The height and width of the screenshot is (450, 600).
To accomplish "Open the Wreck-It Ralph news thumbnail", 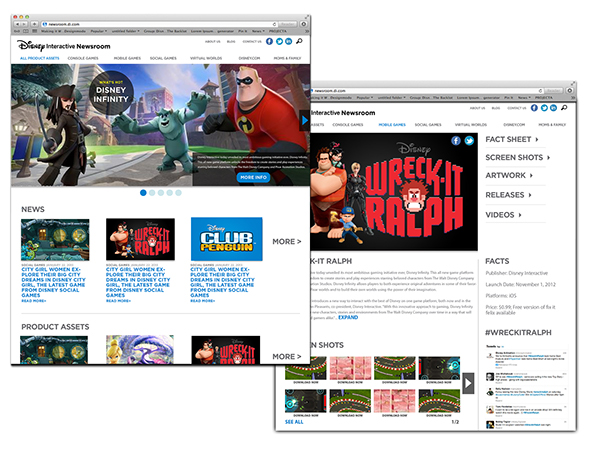I will (x=140, y=239).
